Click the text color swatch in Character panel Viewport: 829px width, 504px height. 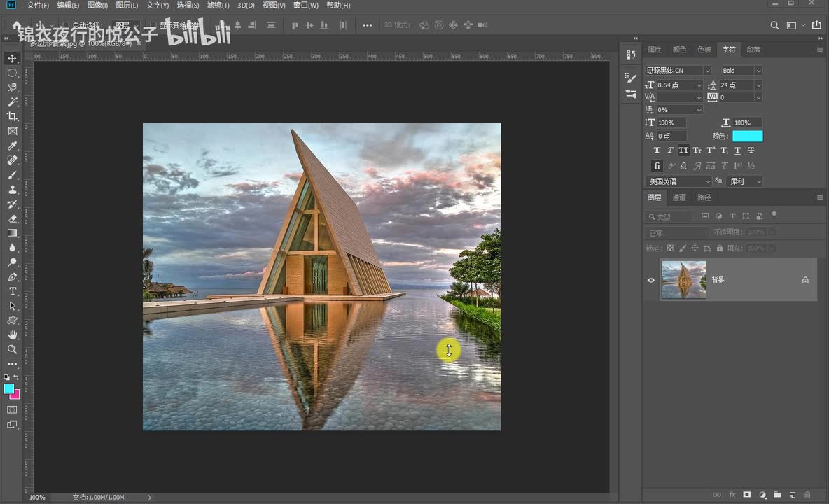[747, 136]
